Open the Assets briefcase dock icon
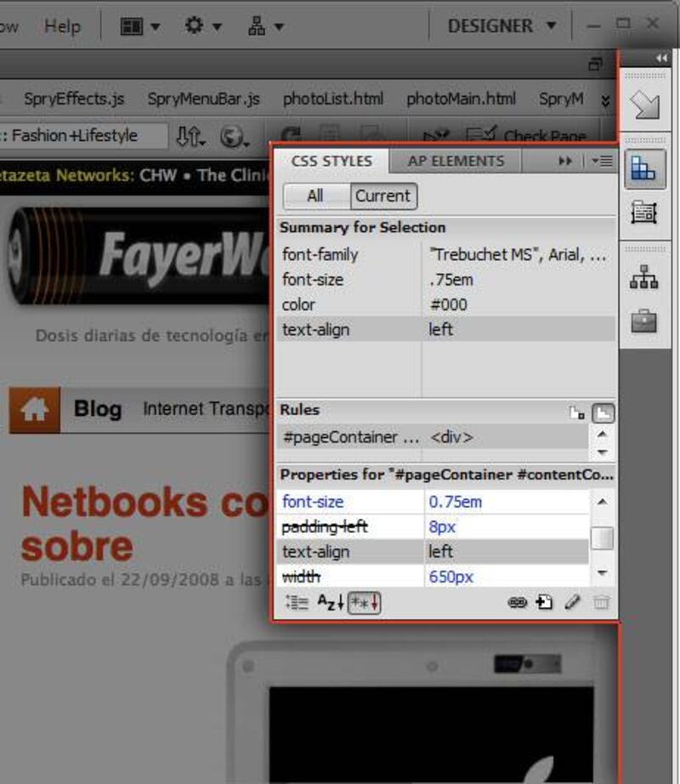 [643, 321]
